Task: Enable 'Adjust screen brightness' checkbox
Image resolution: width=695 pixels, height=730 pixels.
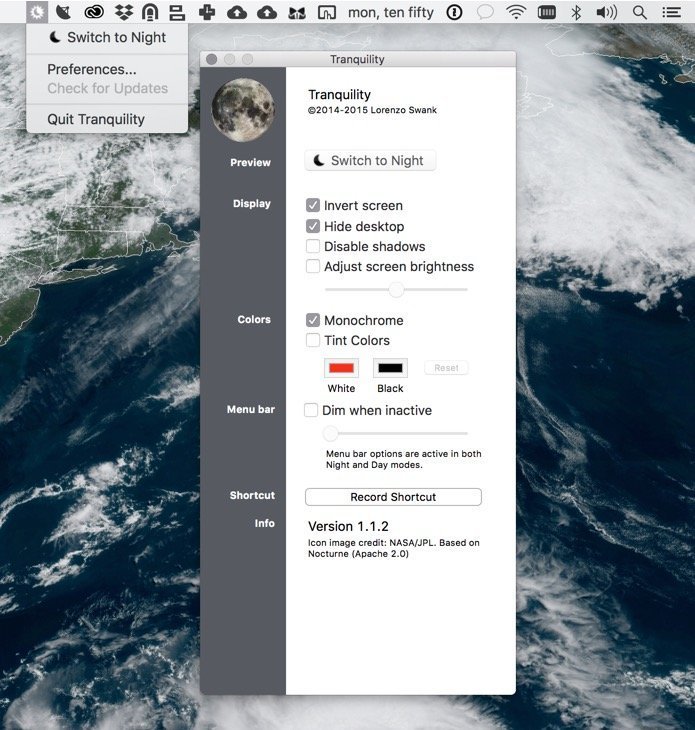Action: coord(313,266)
